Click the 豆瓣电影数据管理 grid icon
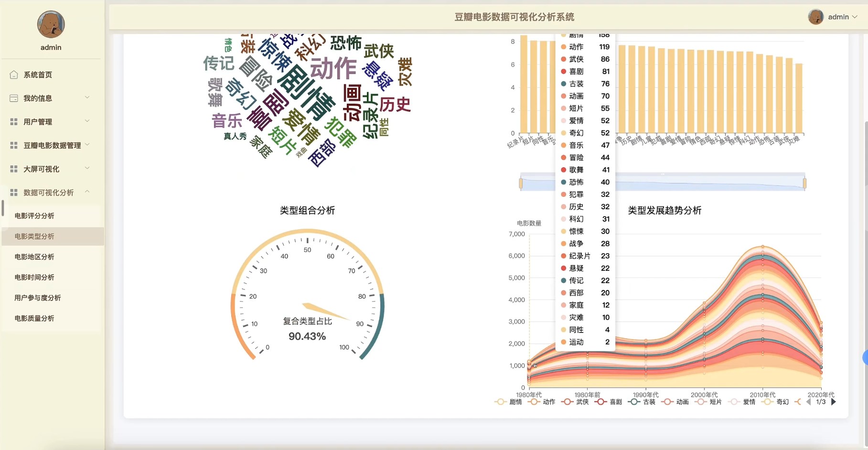This screenshot has height=450, width=868. (14, 145)
